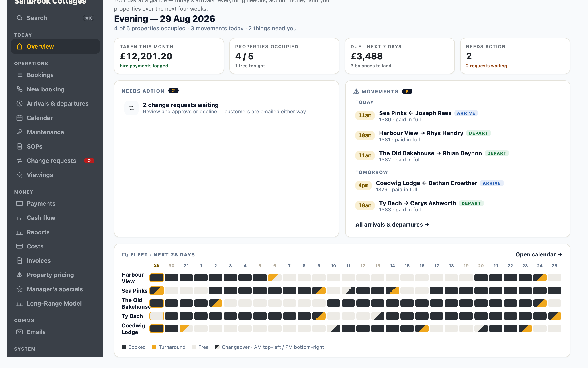This screenshot has width=588, height=368.
Task: Click the ⌘K shortcut badge in search
Action: click(88, 18)
